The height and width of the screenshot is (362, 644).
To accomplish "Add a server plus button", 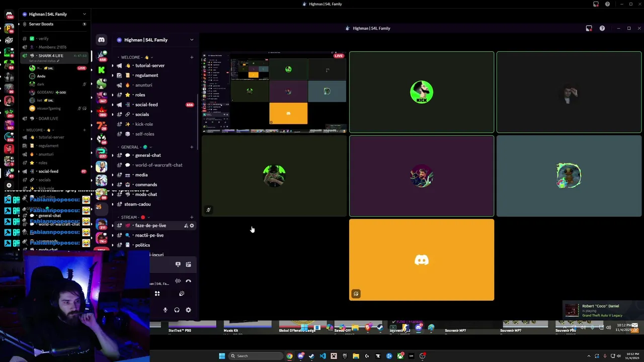I will tap(9, 185).
